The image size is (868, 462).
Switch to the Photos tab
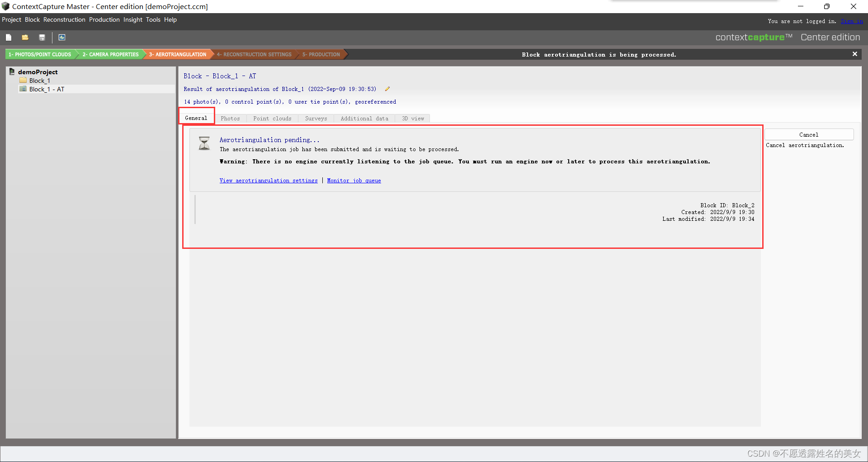tap(231, 119)
